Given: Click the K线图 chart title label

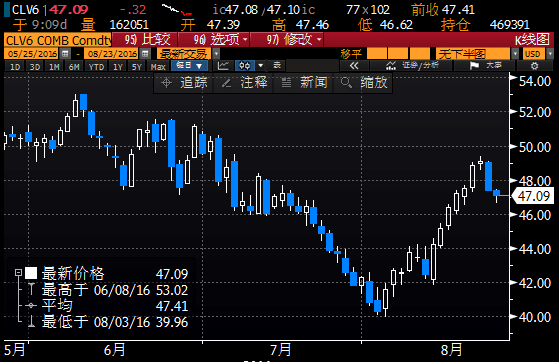Looking at the screenshot, I should pos(532,40).
